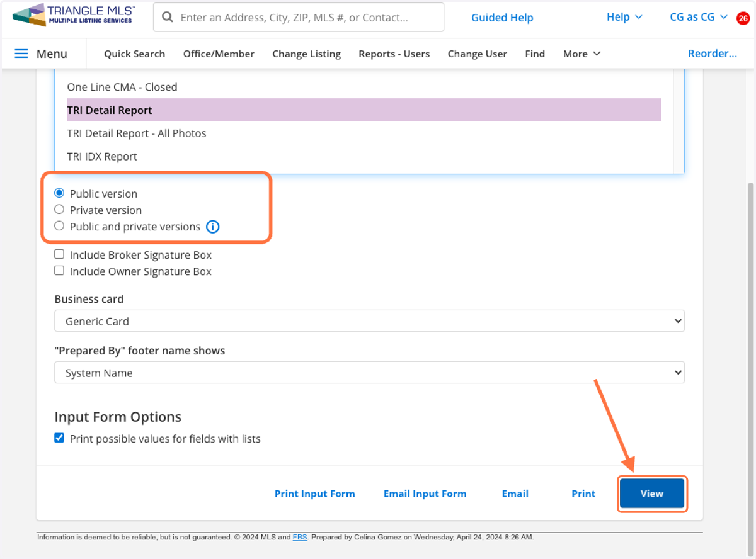Click Email Input Form
756x559 pixels.
click(x=425, y=494)
